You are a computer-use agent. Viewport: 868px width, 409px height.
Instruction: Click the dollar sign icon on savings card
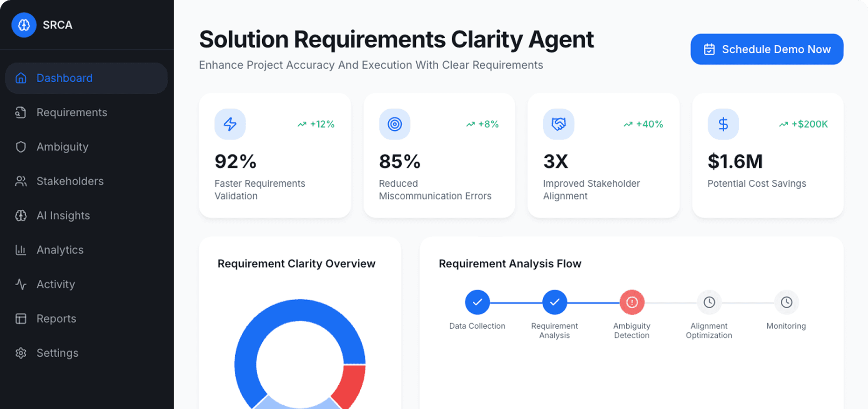coord(723,124)
